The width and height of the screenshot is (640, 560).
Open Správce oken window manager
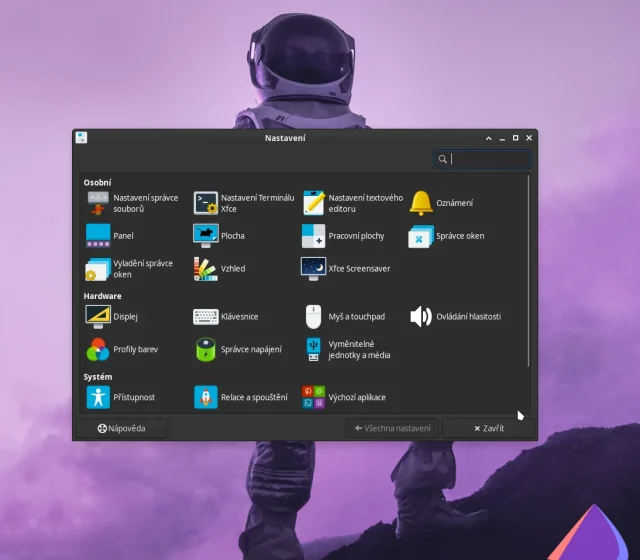(x=421, y=236)
